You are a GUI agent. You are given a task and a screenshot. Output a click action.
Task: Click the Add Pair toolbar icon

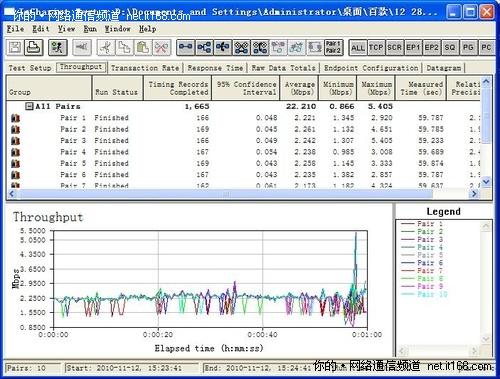185,47
